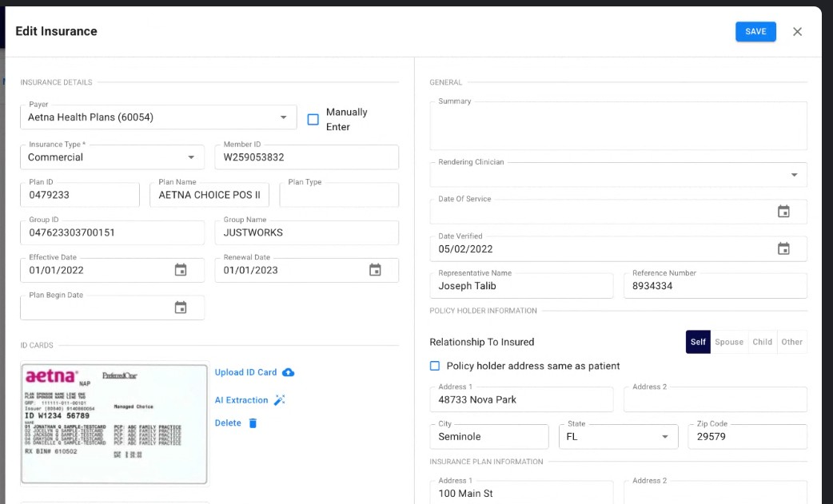Click the Effective Date value 01/01/2022
This screenshot has width=833, height=504.
pos(56,271)
